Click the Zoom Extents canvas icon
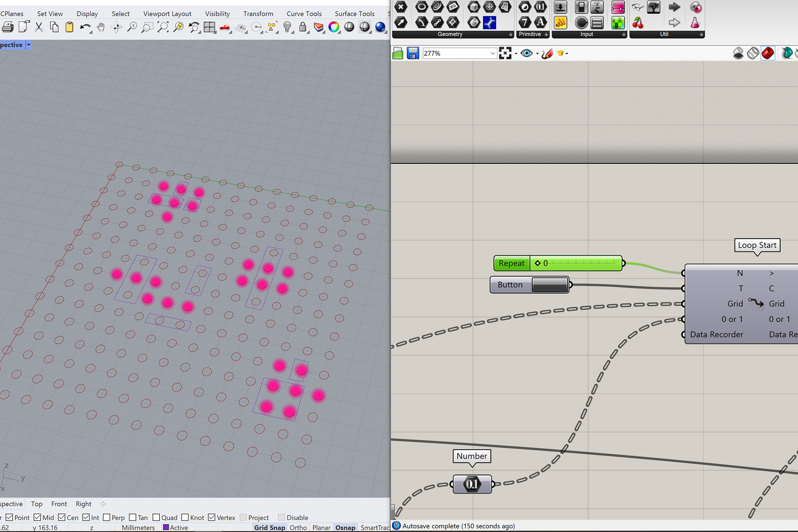 (x=505, y=53)
